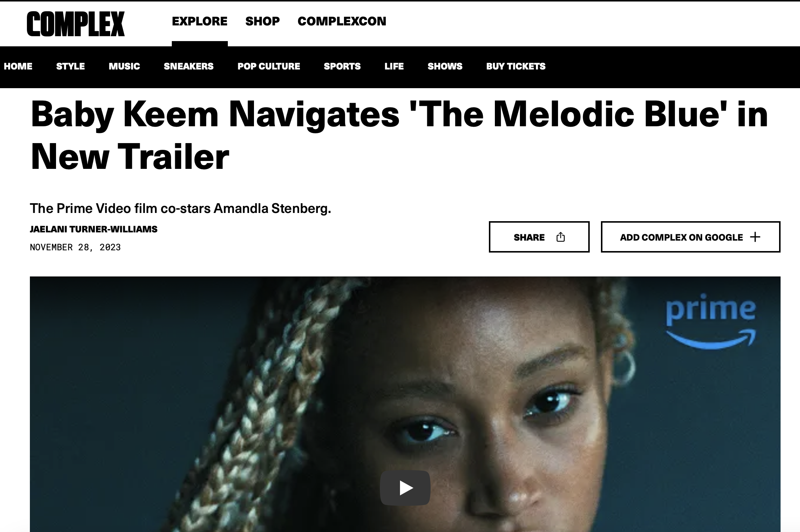Open author Jaelani Turner-Williams page
Screen dimensions: 800x532
(93, 229)
